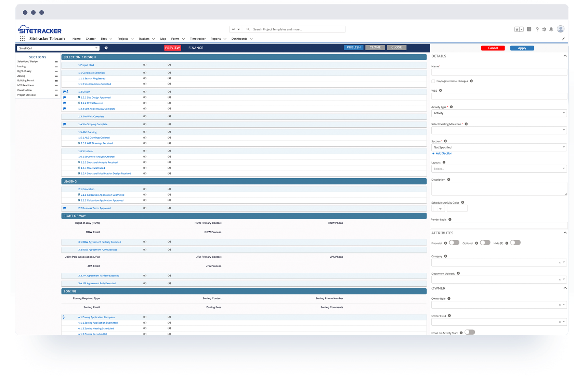This screenshot has width=588, height=377.
Task: Switch to the Finance tab
Action: pos(196,48)
